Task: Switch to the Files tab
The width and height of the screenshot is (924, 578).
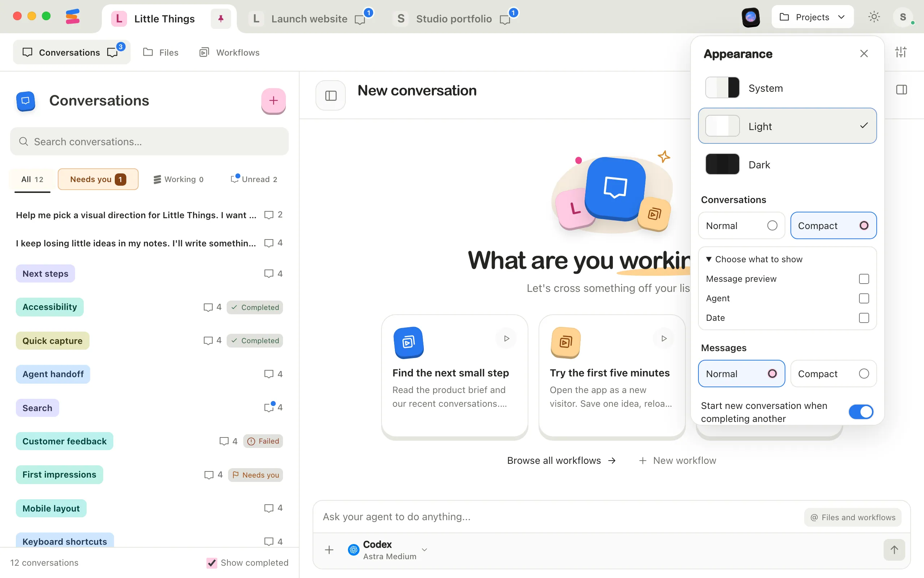Action: click(161, 52)
